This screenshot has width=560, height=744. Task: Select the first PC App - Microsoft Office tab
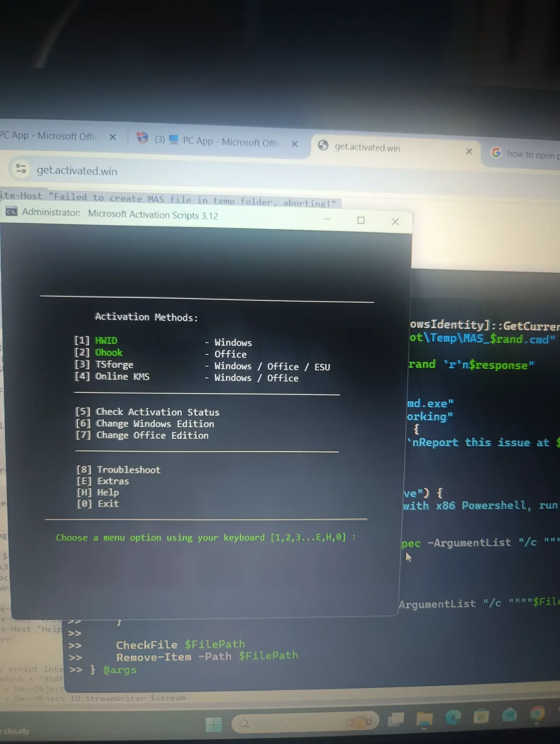coord(58,136)
